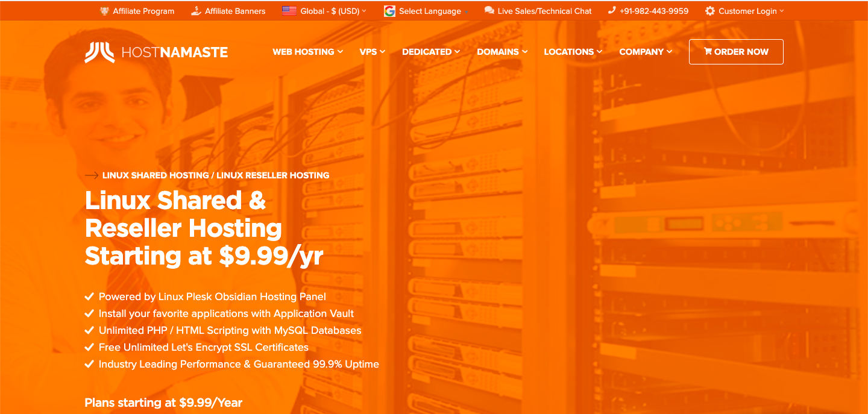Click the Affiliate Banners hand icon
Viewport: 868px width, 414px height.
(196, 11)
